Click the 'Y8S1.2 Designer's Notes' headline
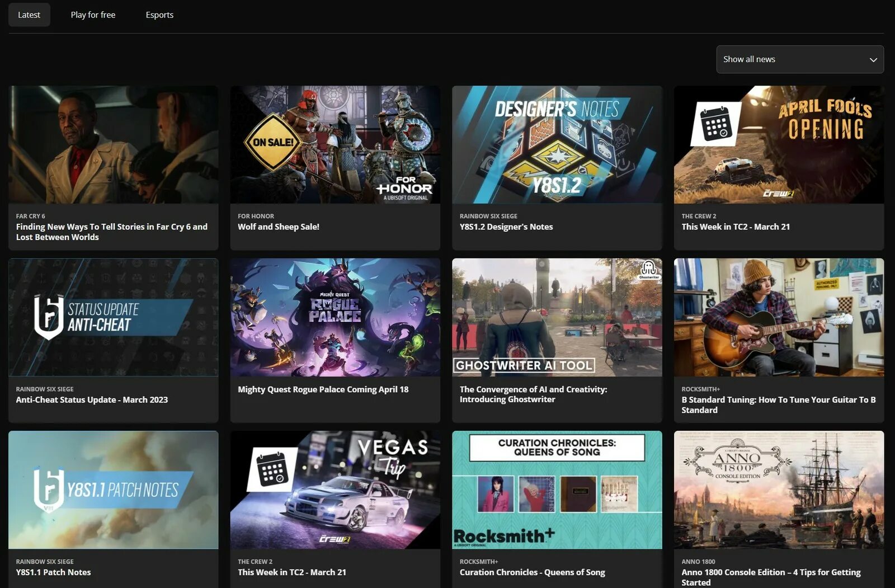 pos(506,227)
